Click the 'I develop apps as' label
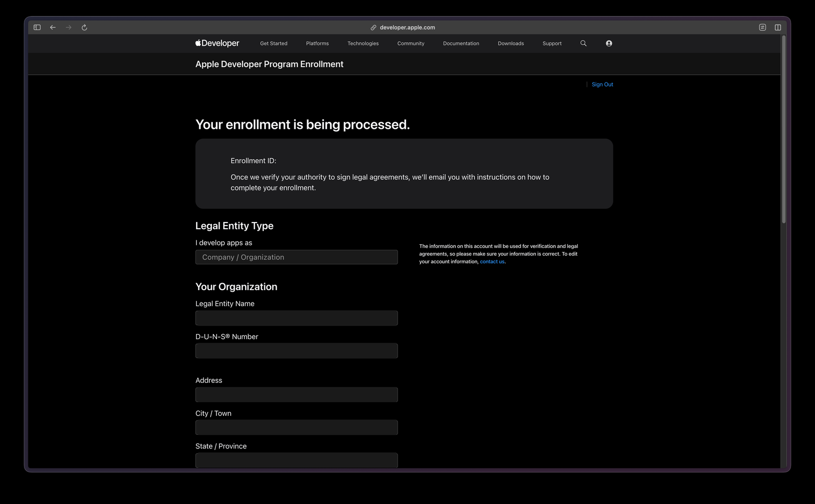815x504 pixels. (224, 243)
